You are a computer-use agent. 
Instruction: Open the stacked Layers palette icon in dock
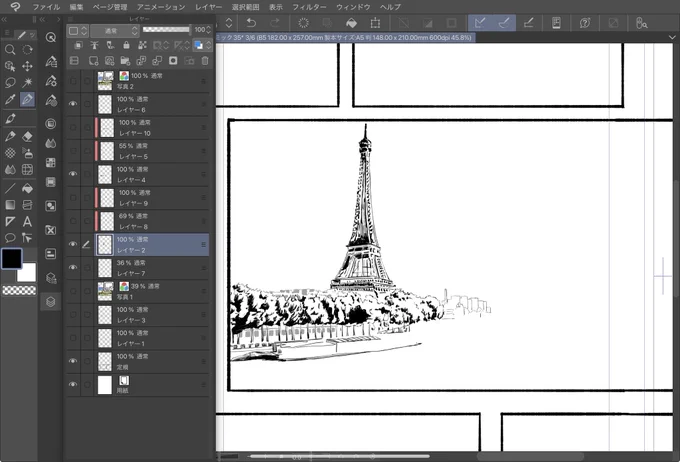pyautogui.click(x=51, y=301)
